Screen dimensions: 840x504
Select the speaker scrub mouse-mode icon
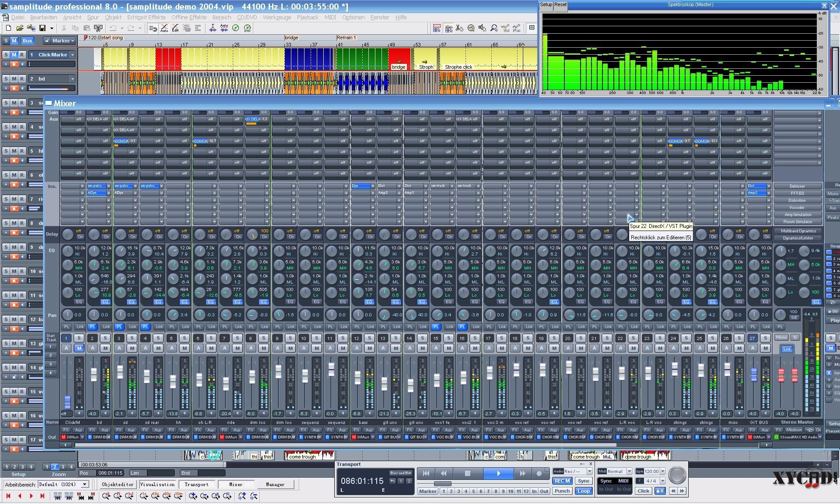pos(482,28)
